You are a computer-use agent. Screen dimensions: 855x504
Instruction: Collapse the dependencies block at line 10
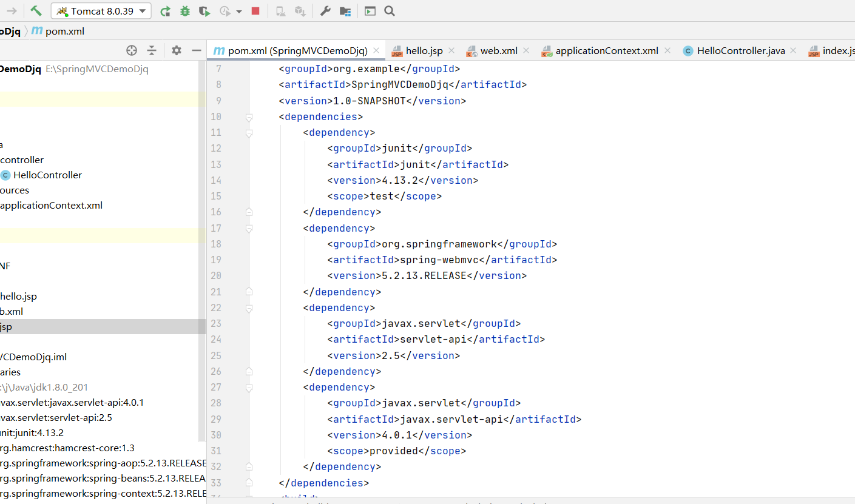(x=249, y=116)
